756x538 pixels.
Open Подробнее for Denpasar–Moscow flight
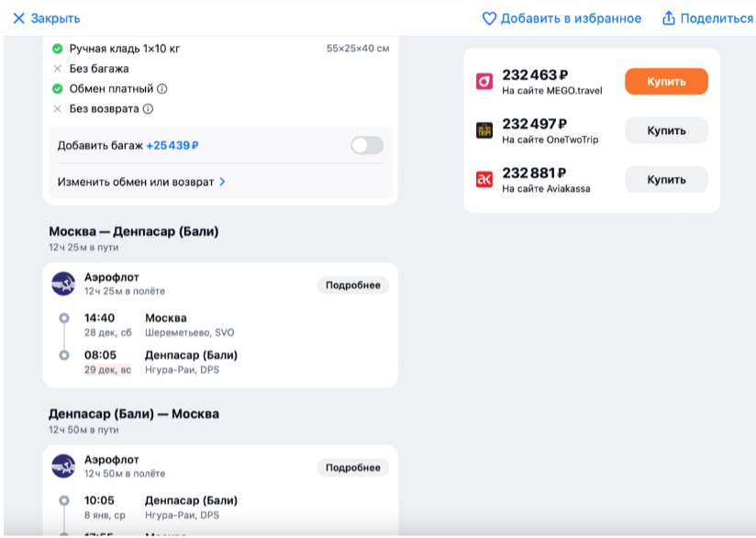coord(353,467)
